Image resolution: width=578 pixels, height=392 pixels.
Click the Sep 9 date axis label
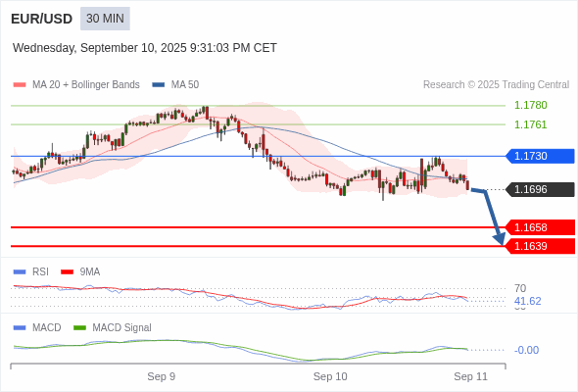(161, 376)
